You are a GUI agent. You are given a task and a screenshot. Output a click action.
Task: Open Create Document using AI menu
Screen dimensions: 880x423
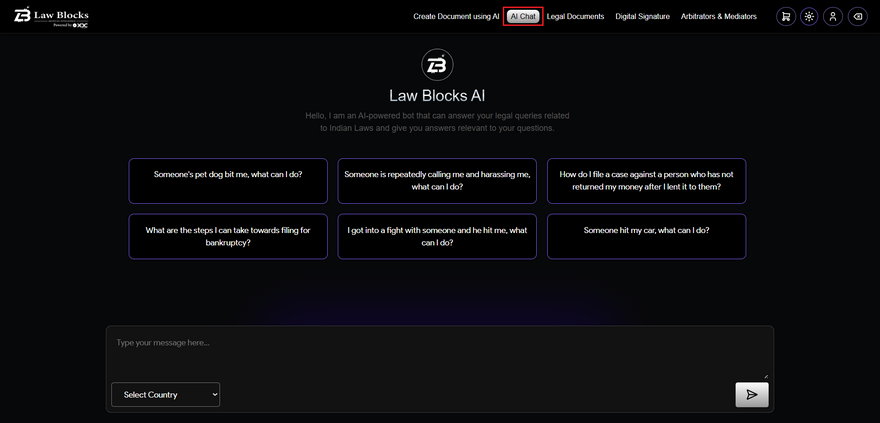pyautogui.click(x=455, y=17)
